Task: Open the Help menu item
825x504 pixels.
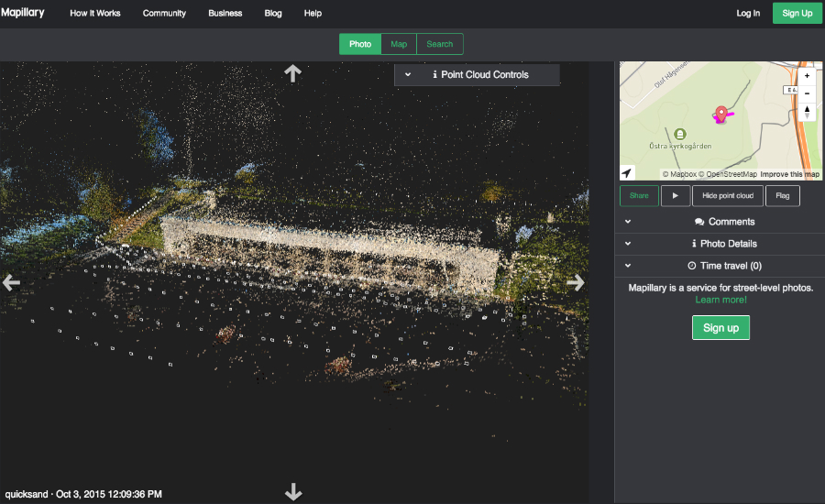Action: tap(313, 13)
